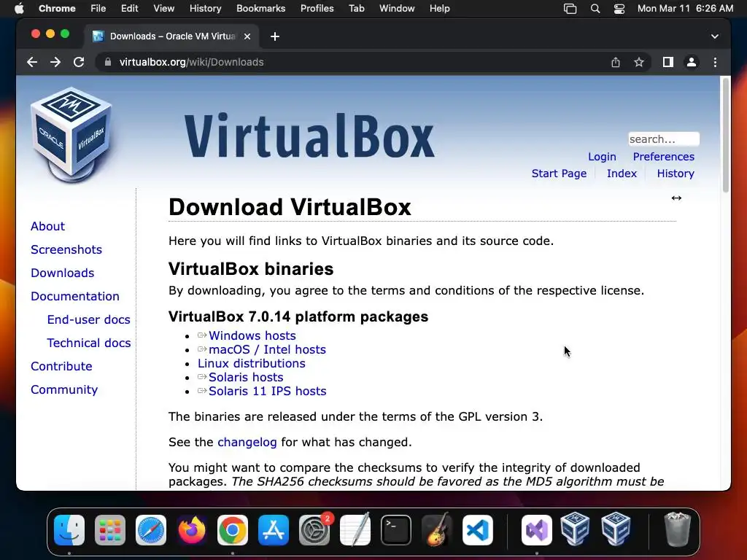
Task: Launch Firefox from the Dock
Action: (192, 530)
